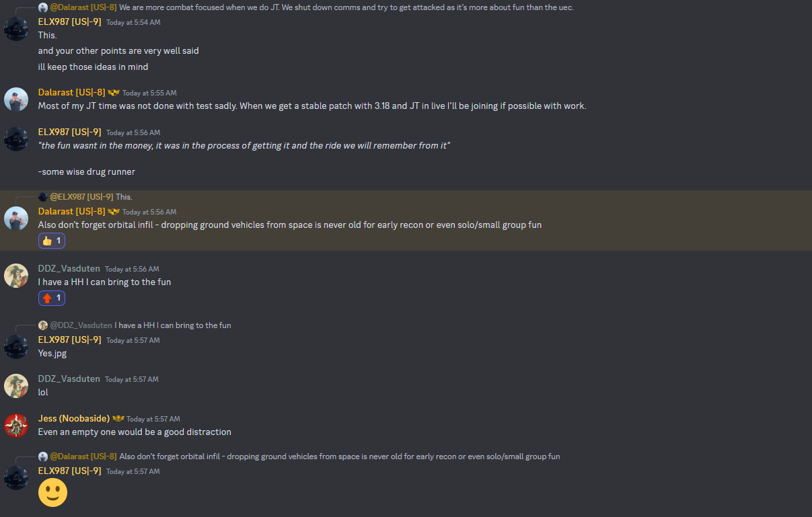Click DDZ_Vasduten username above "lol"
This screenshot has width=812, height=517.
(69, 379)
